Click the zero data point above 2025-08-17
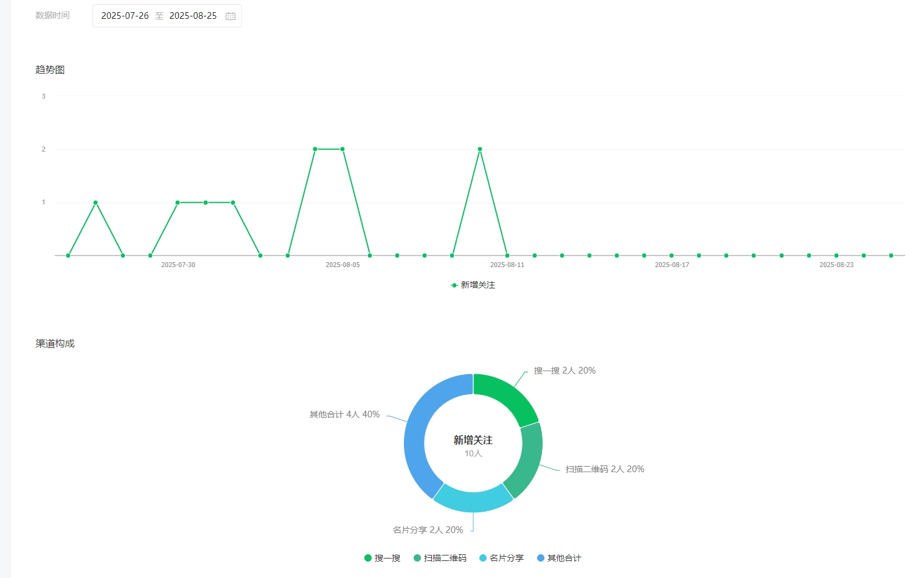The width and height of the screenshot is (924, 578). 672,256
